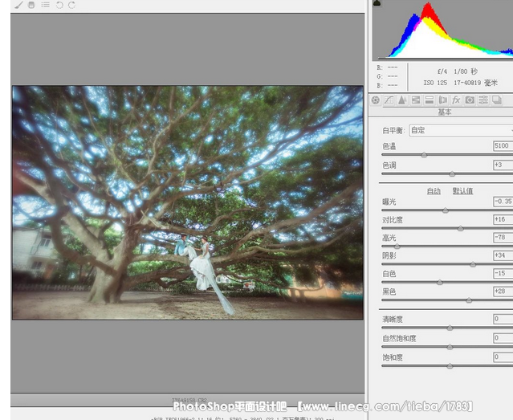Open the Snapshots panel
Viewport: 513px width, 420px height.
[497, 100]
